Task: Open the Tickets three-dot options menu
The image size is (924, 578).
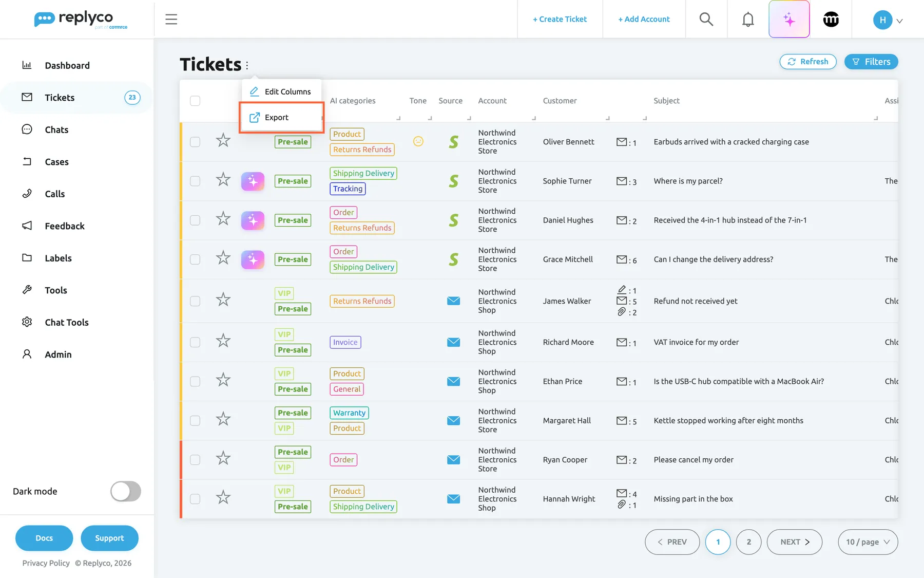Action: coord(247,65)
